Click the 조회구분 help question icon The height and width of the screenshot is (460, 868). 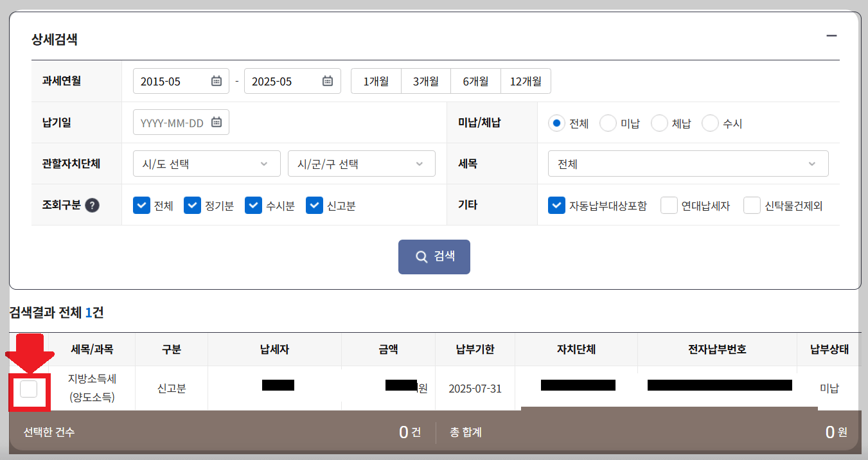point(93,206)
